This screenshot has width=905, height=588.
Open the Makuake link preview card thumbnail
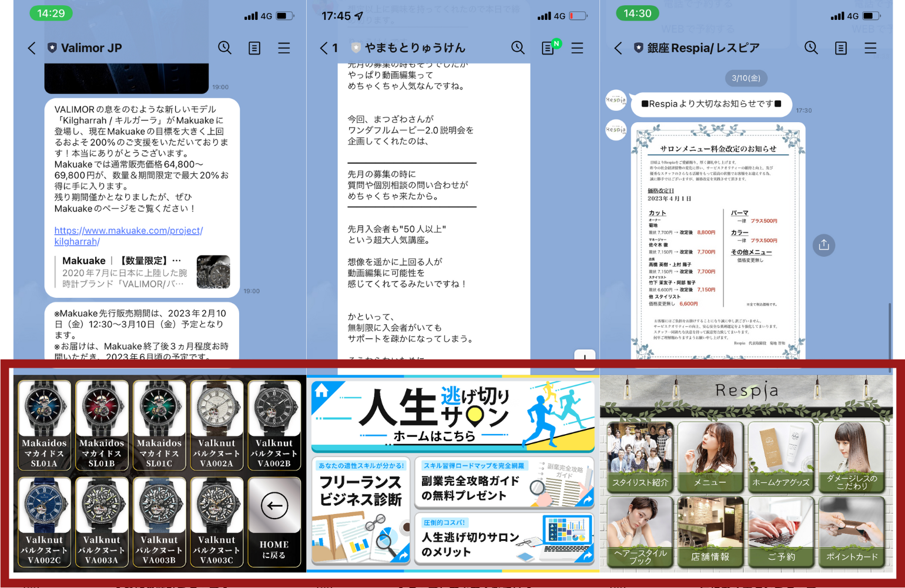(x=213, y=272)
